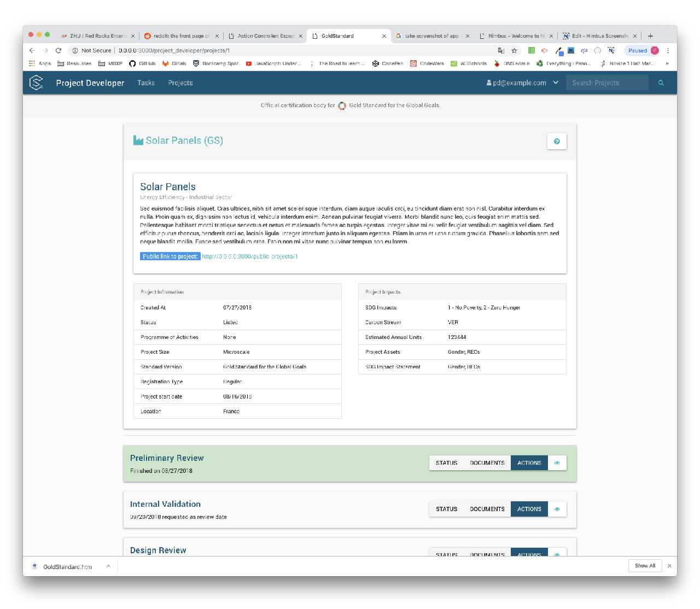The image size is (700, 609).
Task: Go back with the browser back arrow
Action: (x=32, y=50)
